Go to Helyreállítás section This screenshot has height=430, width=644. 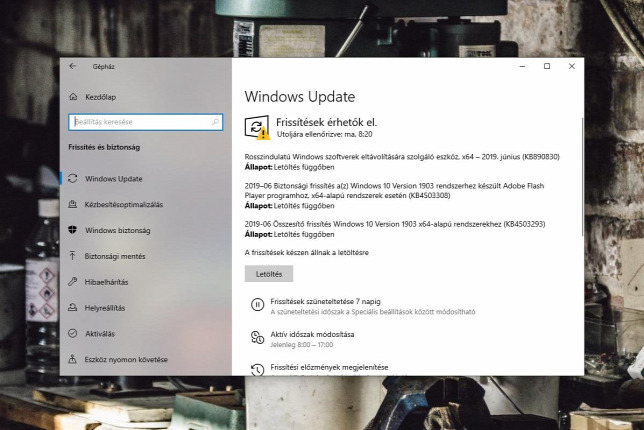coord(105,308)
